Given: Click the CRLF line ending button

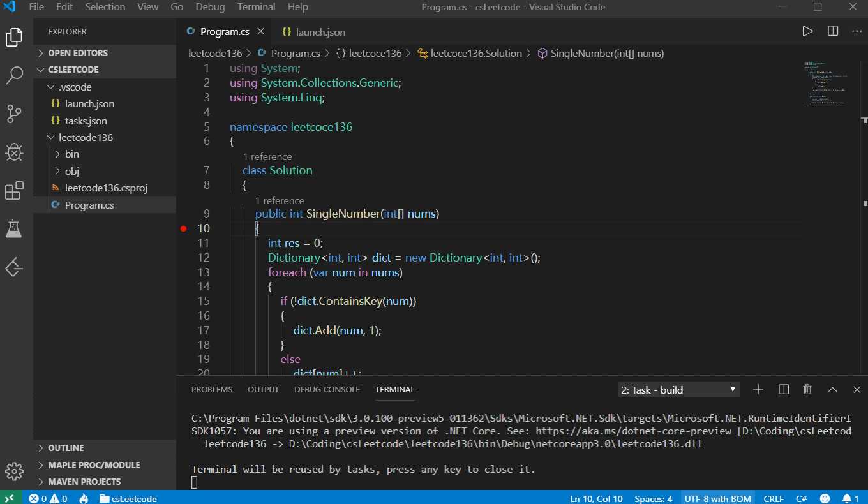Looking at the screenshot, I should pyautogui.click(x=774, y=498).
